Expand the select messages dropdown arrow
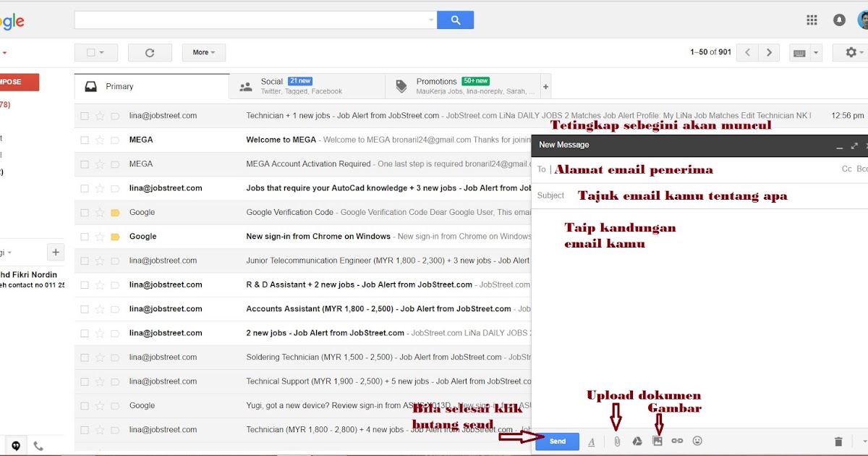Image resolution: width=868 pixels, height=456 pixels. pyautogui.click(x=102, y=52)
